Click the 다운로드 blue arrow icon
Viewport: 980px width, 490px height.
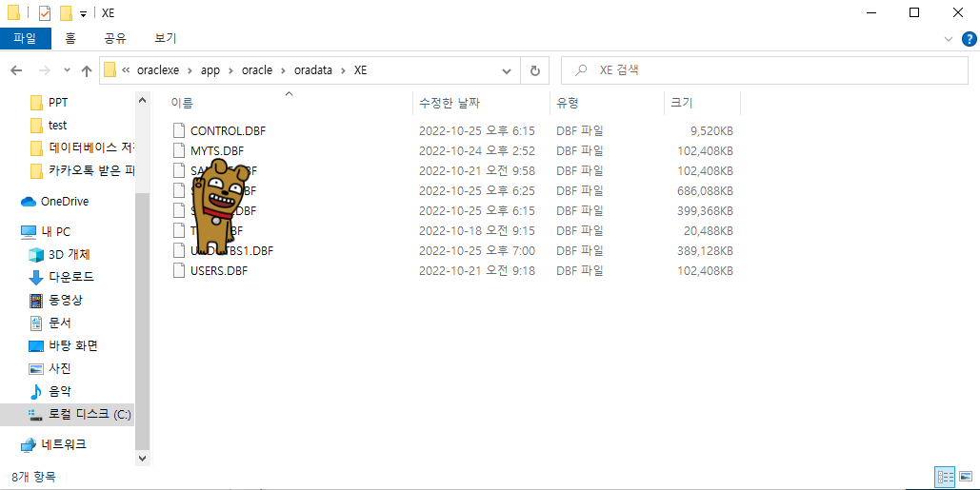point(36,278)
